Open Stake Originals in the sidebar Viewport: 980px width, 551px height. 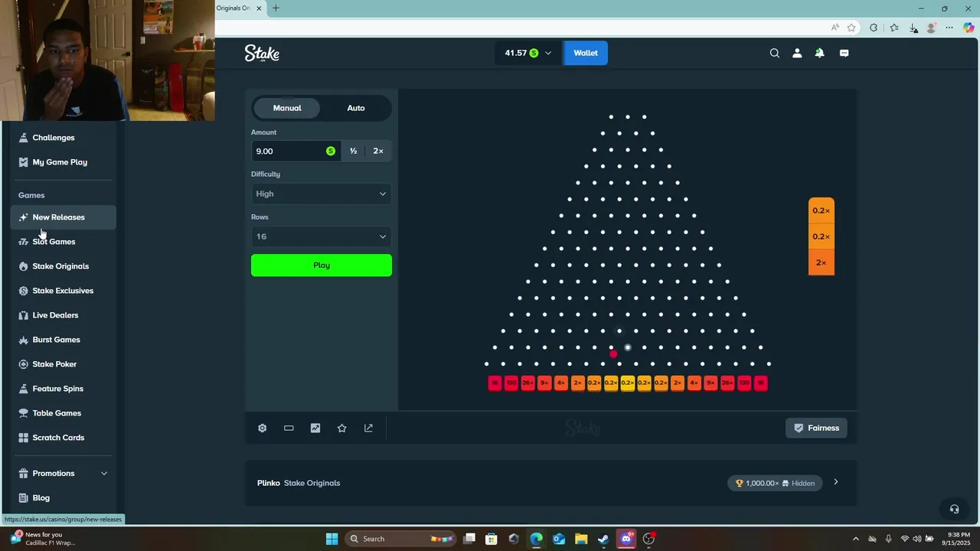coord(64,266)
